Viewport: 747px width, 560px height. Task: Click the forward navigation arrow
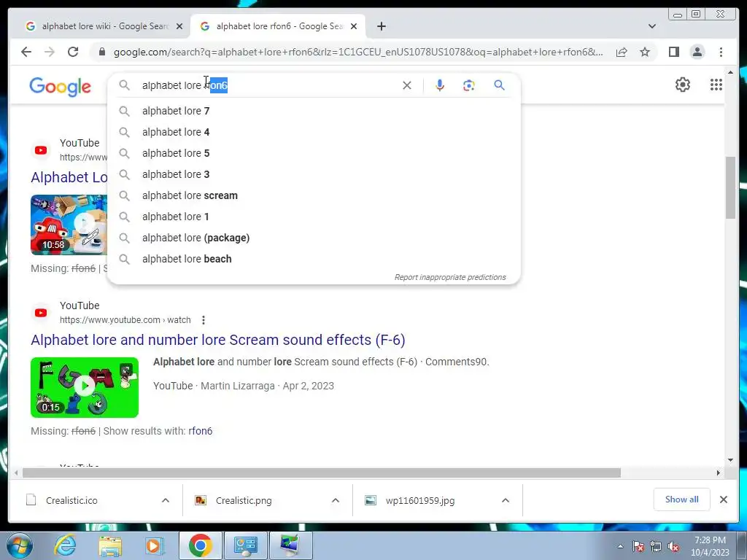[x=50, y=52]
